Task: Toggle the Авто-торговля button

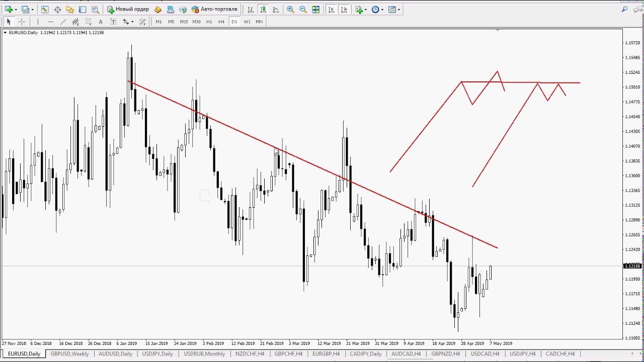Action: 214,10
